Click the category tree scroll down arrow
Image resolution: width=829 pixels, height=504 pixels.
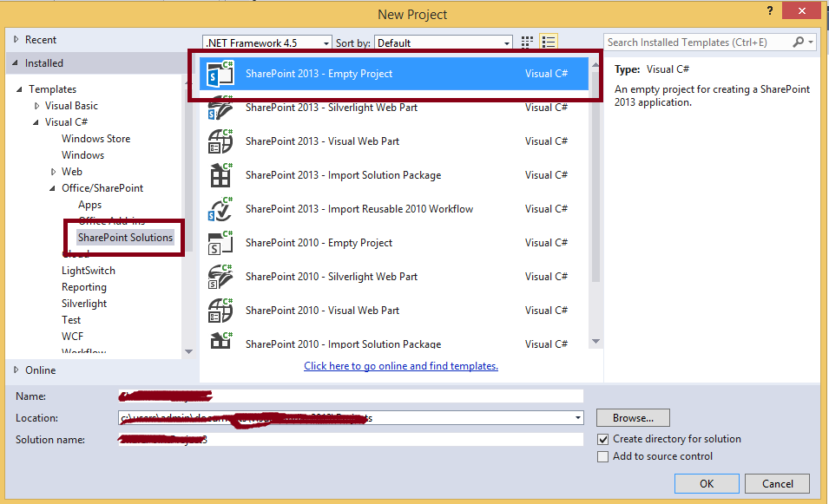point(188,351)
